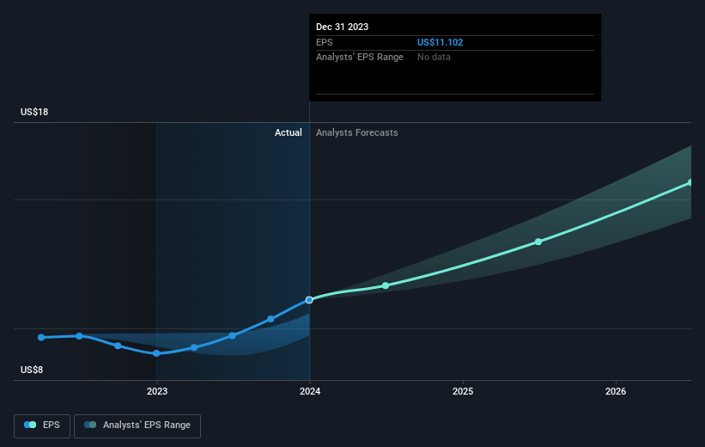Click the EPS legend marker icon
Screen dimensions: 705x447
coord(31,425)
